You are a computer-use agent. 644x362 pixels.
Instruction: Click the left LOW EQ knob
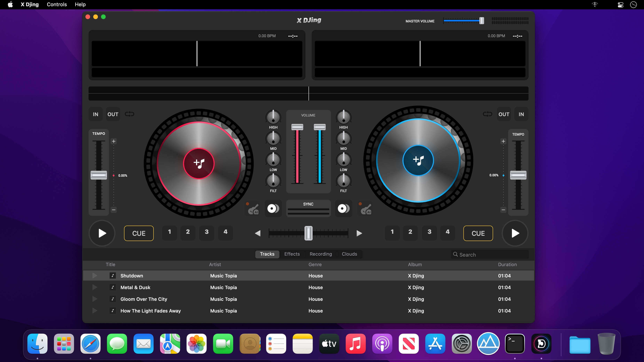click(x=273, y=160)
